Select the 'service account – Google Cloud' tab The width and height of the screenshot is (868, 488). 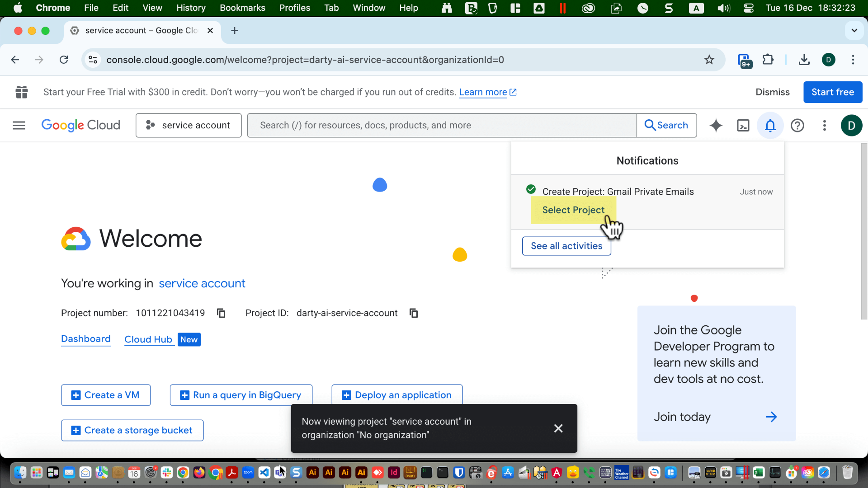(x=136, y=30)
